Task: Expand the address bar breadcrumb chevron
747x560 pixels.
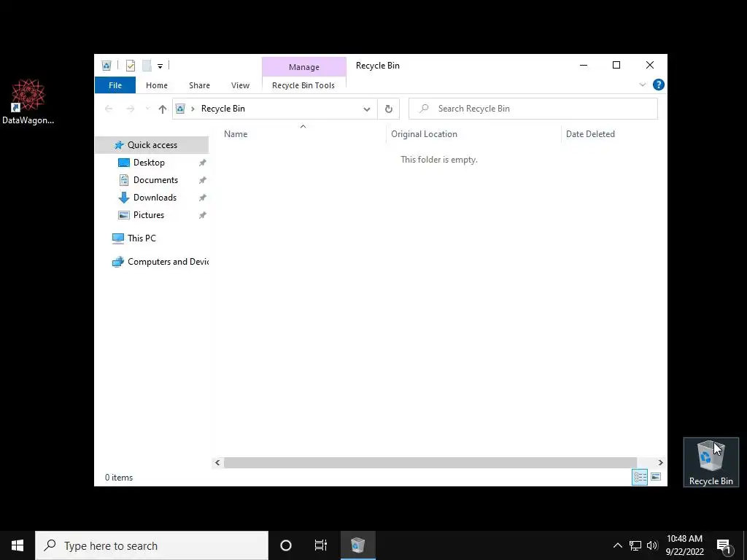Action: (x=193, y=109)
